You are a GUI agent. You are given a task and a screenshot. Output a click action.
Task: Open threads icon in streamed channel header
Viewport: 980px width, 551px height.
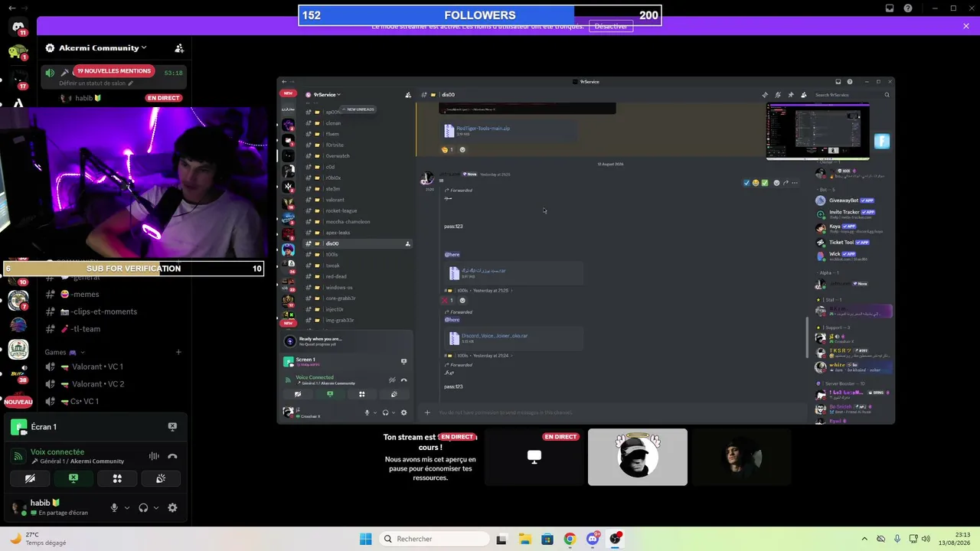click(x=765, y=95)
